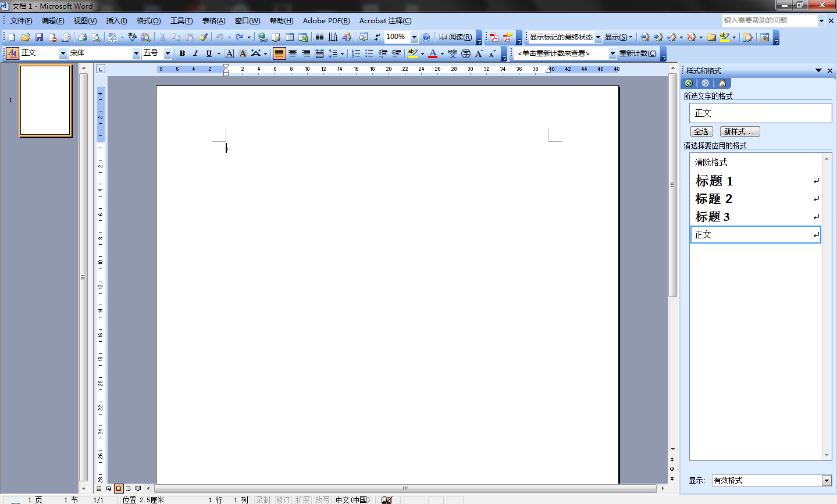Click the Undo arrow icon
Screen dimensions: 837x504
pyautogui.click(x=219, y=37)
